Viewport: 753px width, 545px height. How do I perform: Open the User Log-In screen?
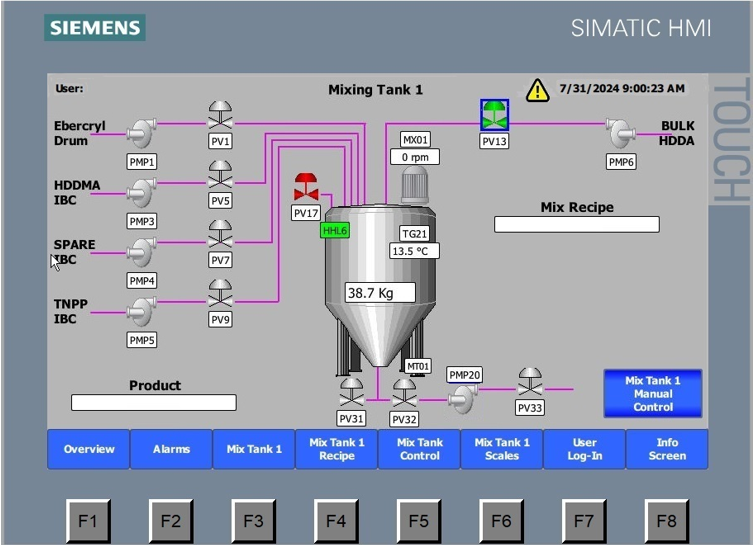pos(584,449)
